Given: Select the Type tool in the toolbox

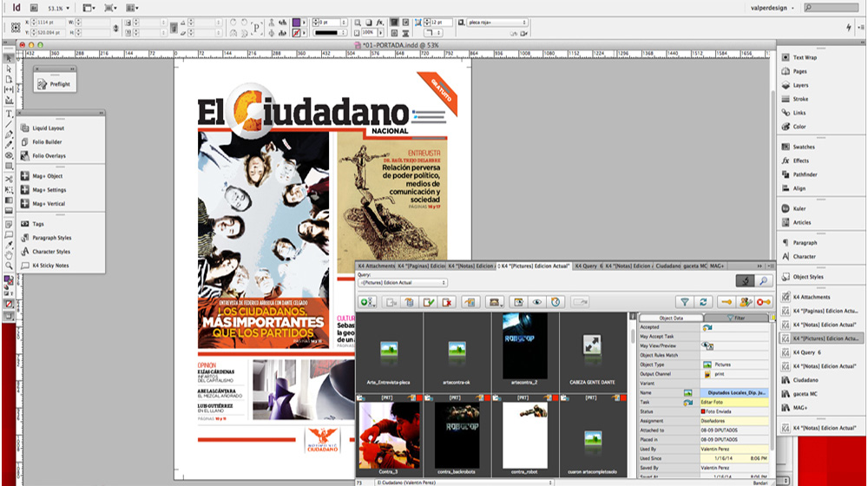Looking at the screenshot, I should (9, 114).
